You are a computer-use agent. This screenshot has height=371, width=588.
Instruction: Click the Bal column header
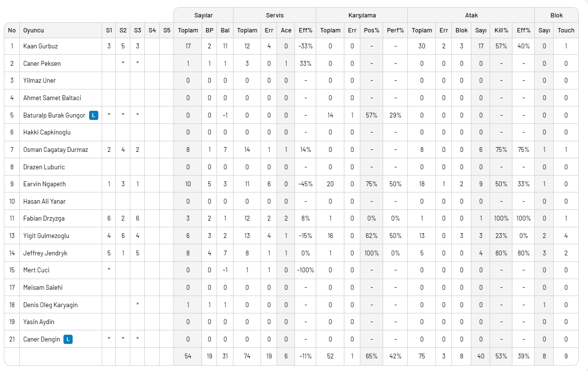(225, 30)
